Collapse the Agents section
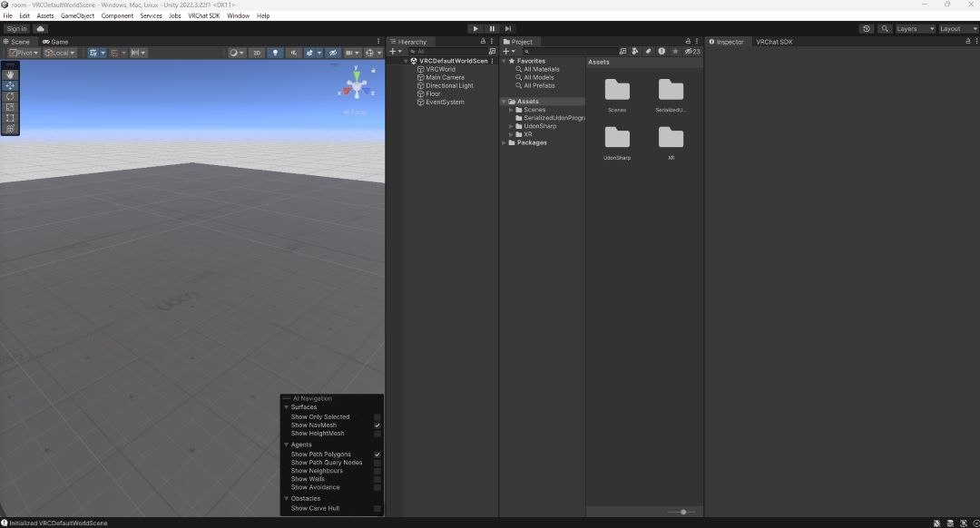Image resolution: width=980 pixels, height=528 pixels. (x=286, y=445)
